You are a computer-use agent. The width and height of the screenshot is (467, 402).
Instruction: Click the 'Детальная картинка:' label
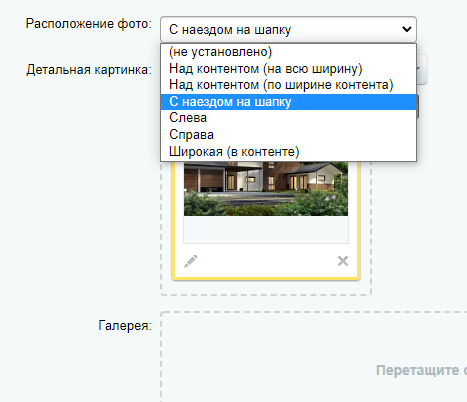pos(89,70)
